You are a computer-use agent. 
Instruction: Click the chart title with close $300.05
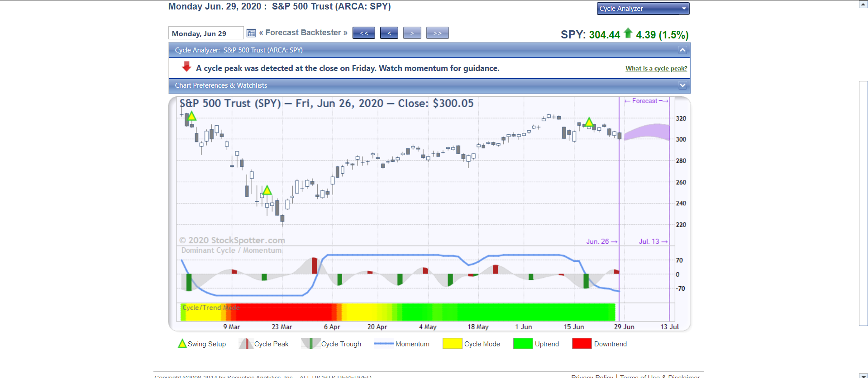(x=327, y=104)
